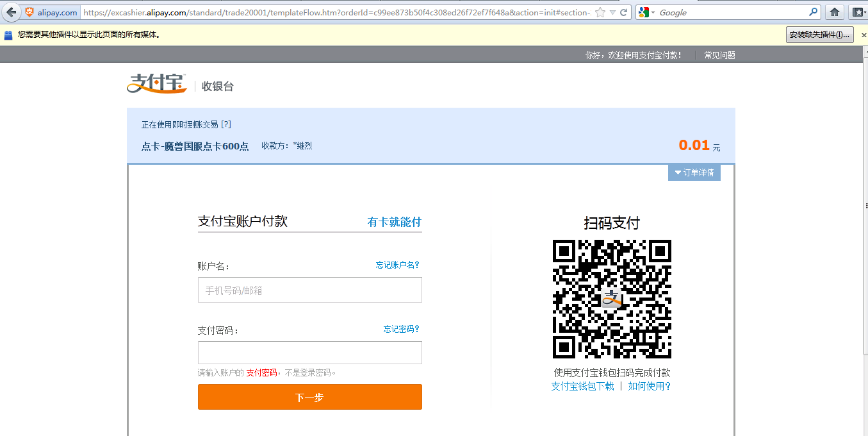Click the 支付密码 input field
The width and height of the screenshot is (868, 436).
[x=310, y=353]
